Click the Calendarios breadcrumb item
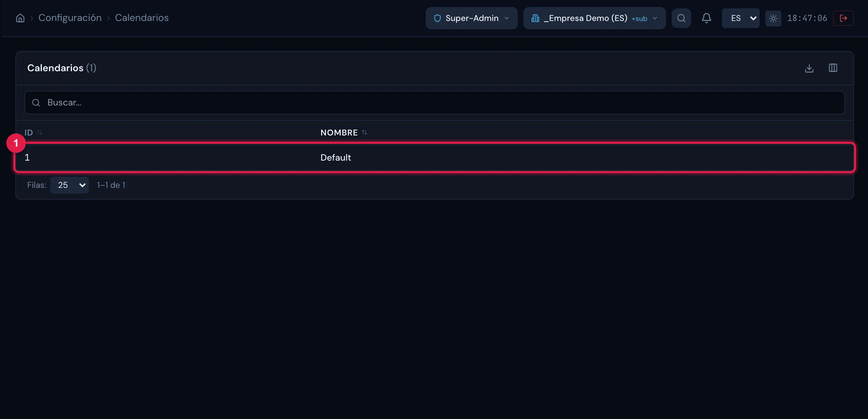 point(142,18)
